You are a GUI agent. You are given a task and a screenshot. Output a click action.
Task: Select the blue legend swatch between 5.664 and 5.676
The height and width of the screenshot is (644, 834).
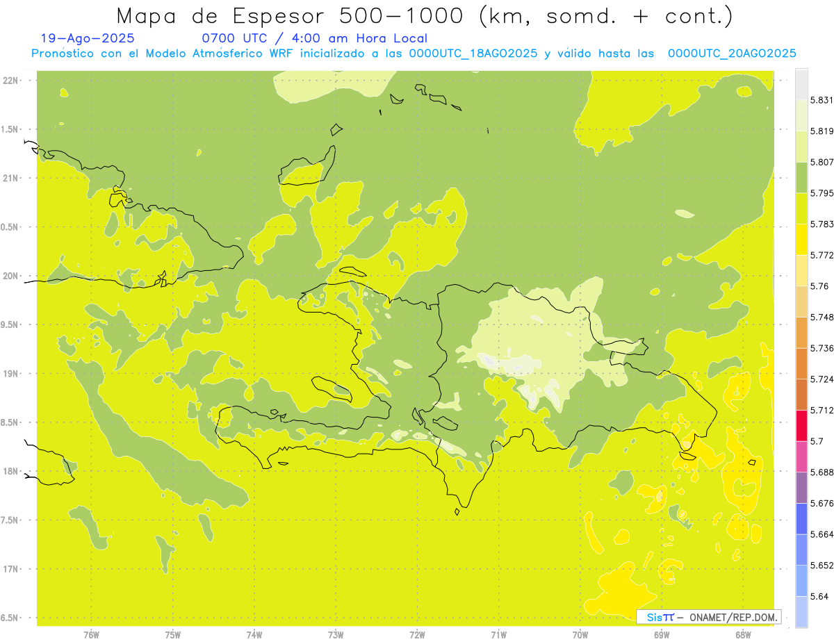801,518
